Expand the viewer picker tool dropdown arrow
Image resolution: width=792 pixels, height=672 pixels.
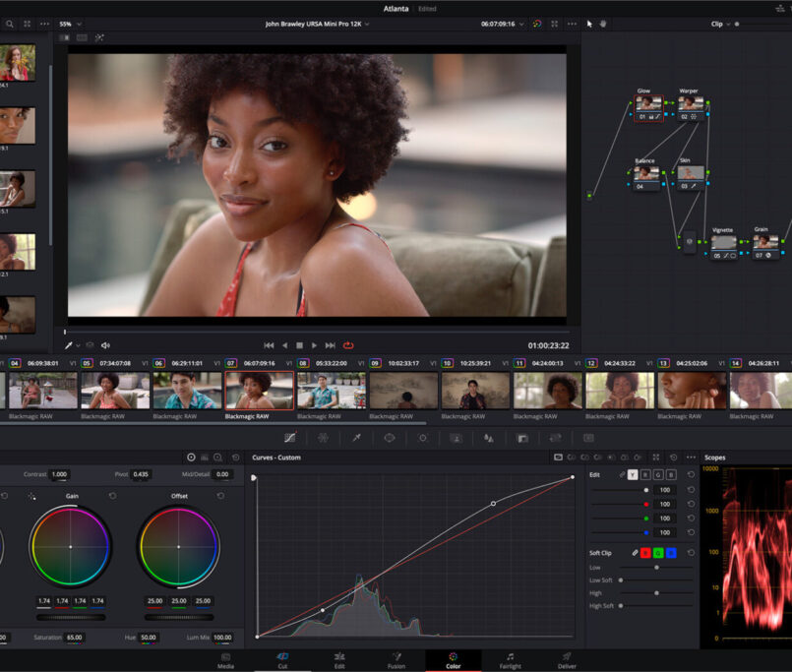(78, 346)
